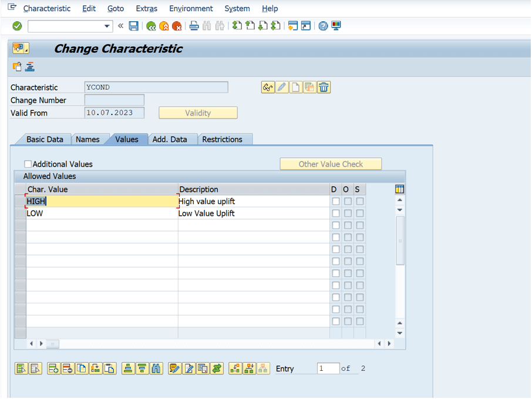
Task: Switch to the Restrictions tab
Action: click(x=222, y=139)
